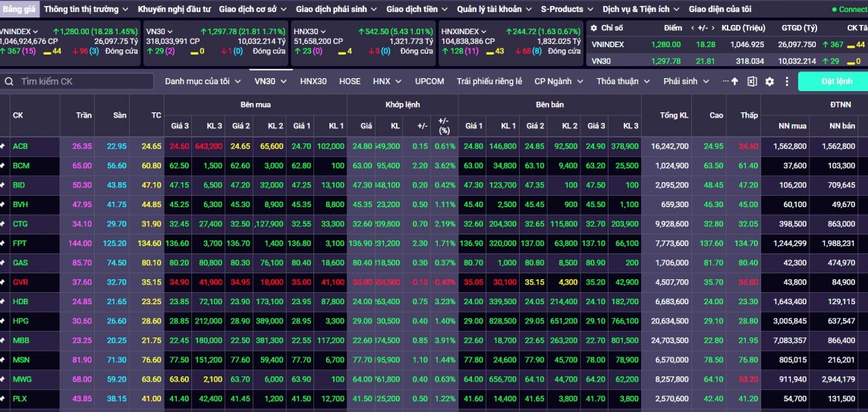This screenshot has width=868, height=412.
Task: Pin the FPT stock row
Action: click(x=3, y=244)
